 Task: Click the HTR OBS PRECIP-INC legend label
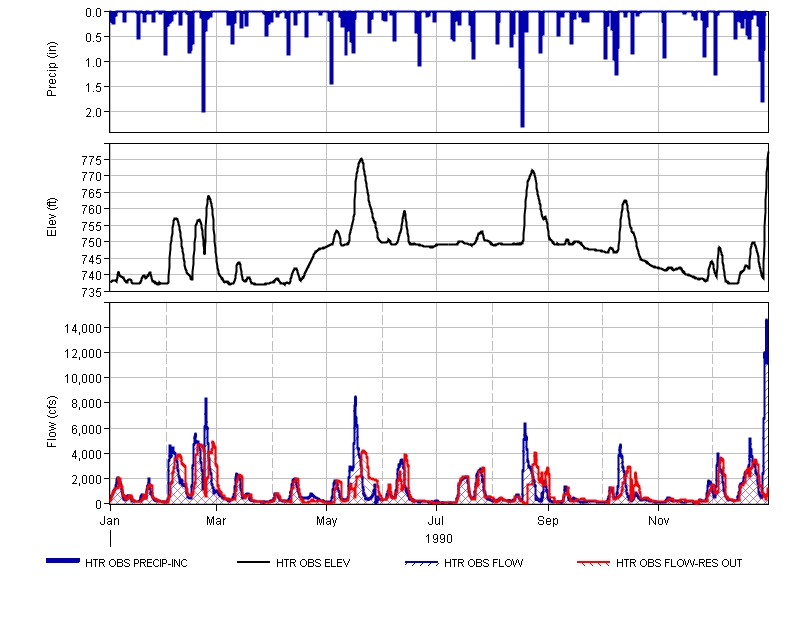coord(136,563)
